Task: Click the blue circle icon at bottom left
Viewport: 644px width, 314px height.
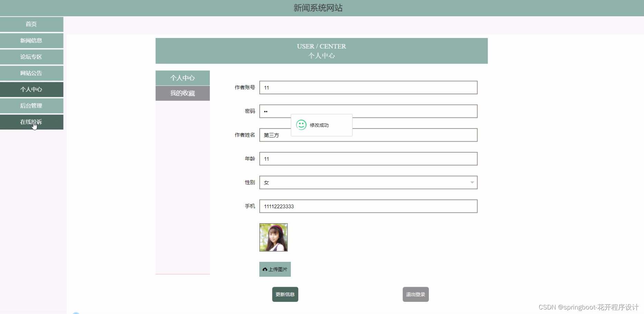Action: point(76,313)
